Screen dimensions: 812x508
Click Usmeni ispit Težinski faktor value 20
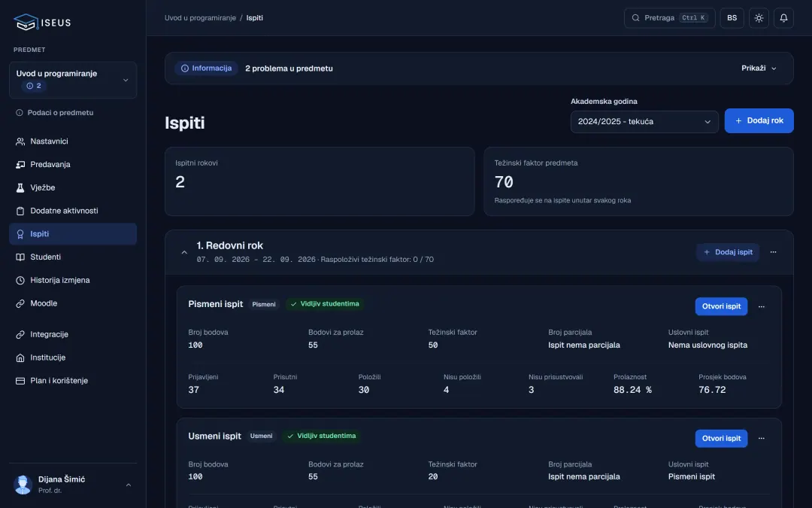433,477
